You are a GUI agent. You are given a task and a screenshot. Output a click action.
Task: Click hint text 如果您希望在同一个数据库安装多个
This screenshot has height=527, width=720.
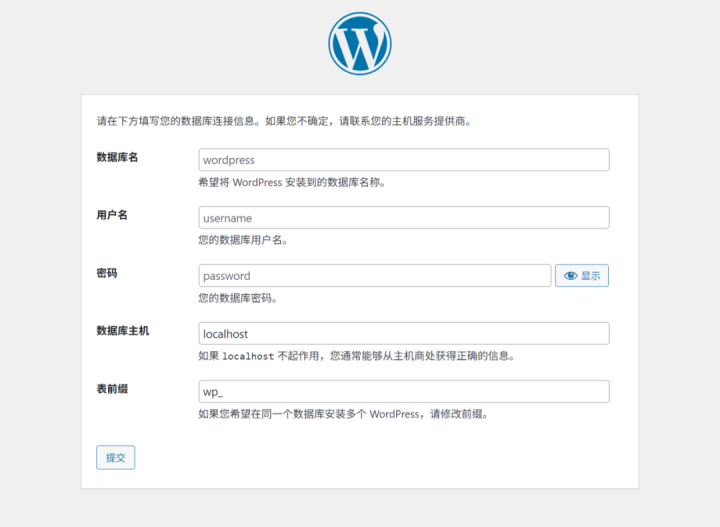(x=282, y=414)
